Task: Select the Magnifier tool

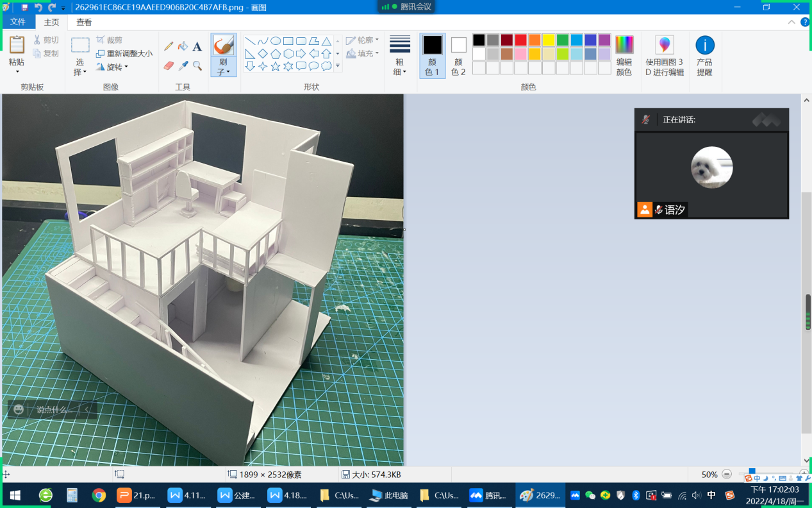Action: click(x=197, y=65)
